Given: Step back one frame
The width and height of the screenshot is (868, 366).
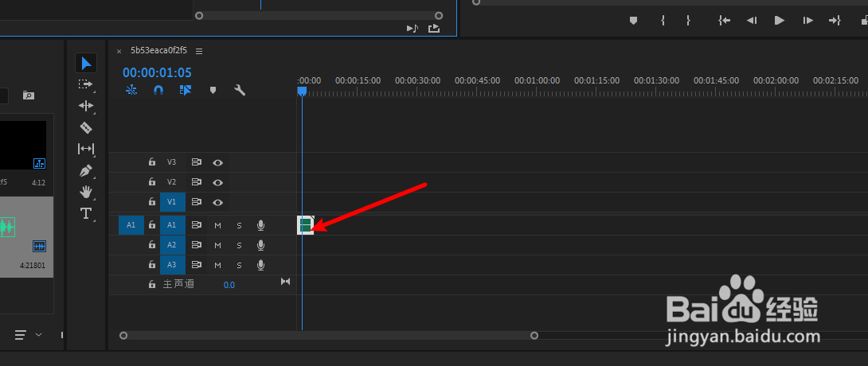Looking at the screenshot, I should (751, 21).
